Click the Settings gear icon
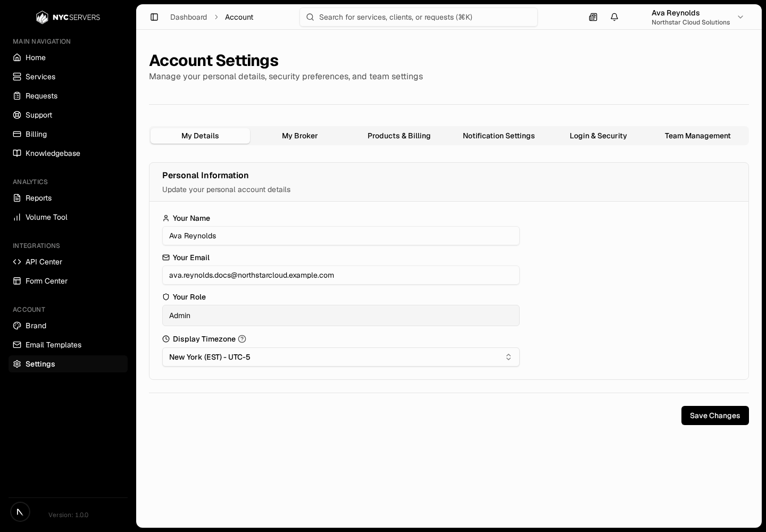Image resolution: width=766 pixels, height=532 pixels. [x=17, y=364]
